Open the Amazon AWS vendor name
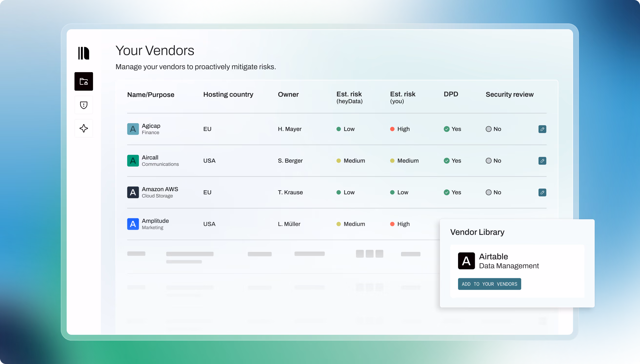The height and width of the screenshot is (364, 640). coord(160,189)
